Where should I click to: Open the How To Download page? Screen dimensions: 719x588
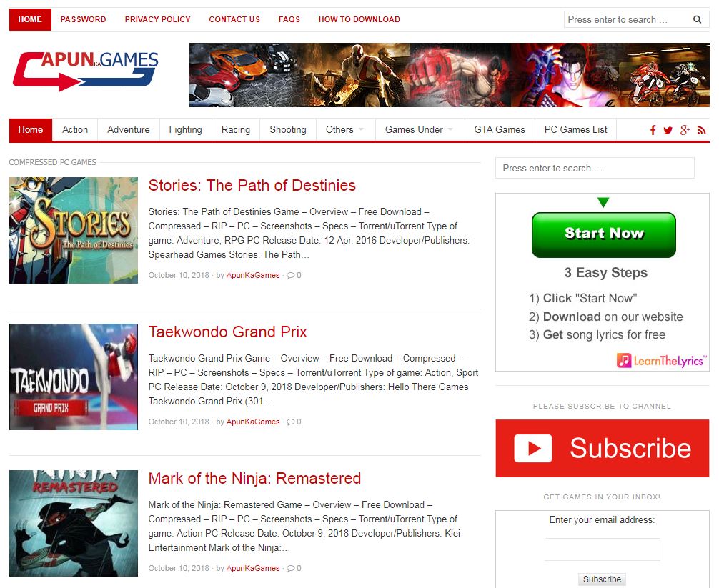pos(359,19)
